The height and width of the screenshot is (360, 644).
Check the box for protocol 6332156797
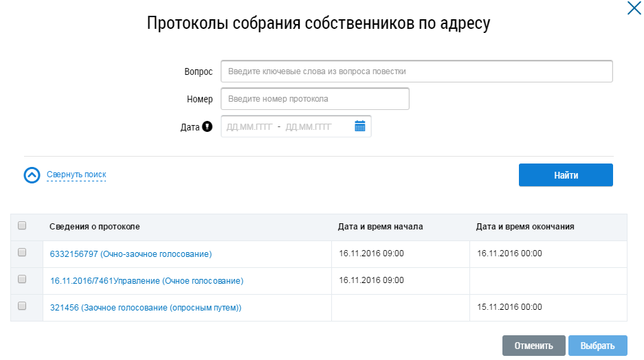click(x=22, y=253)
